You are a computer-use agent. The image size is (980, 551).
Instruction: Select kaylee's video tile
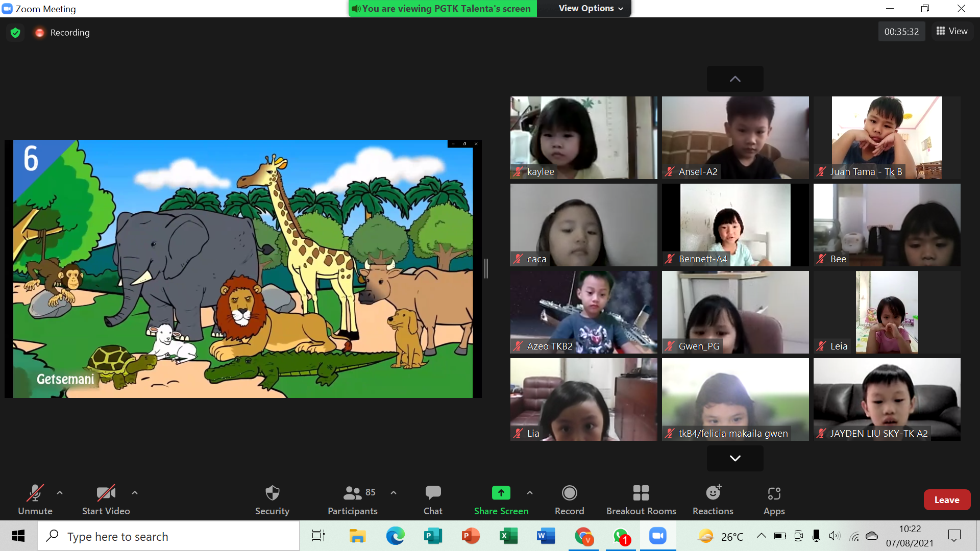click(584, 138)
